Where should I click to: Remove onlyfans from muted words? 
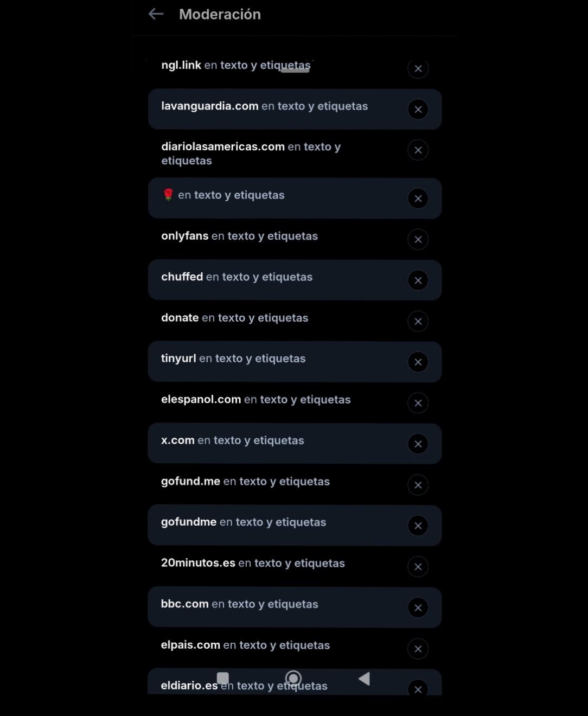coord(418,239)
